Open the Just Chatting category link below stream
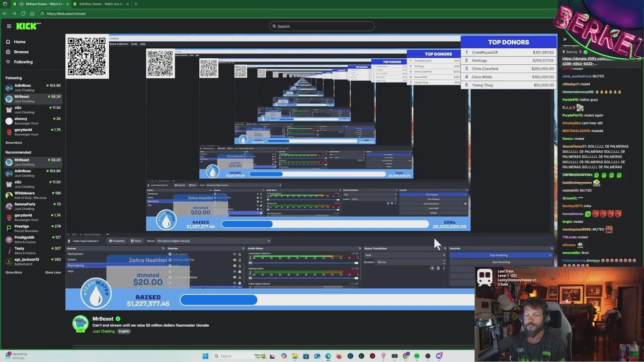 point(104,331)
